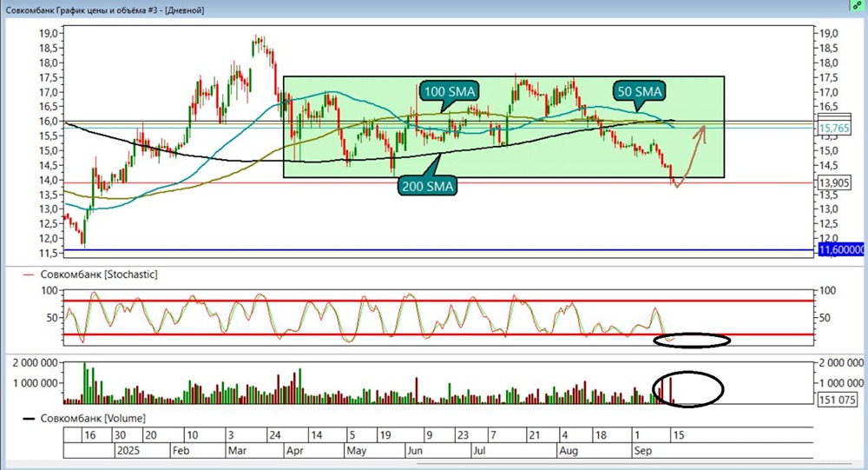Click the 'Совкомбанк [Volume]' legend label
The height and width of the screenshot is (470, 868).
(x=93, y=419)
